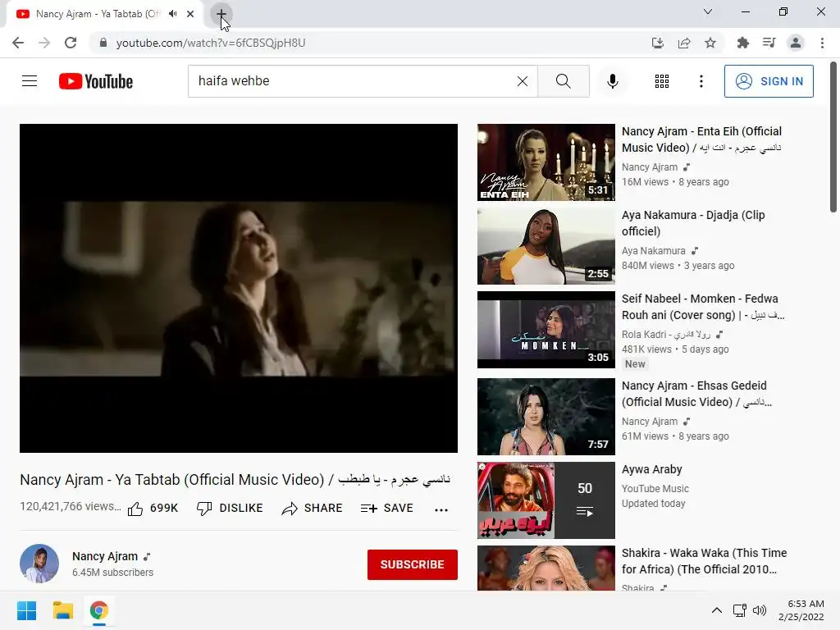Open the YouTube hamburger guide menu
Image resolution: width=840 pixels, height=630 pixels.
30,81
